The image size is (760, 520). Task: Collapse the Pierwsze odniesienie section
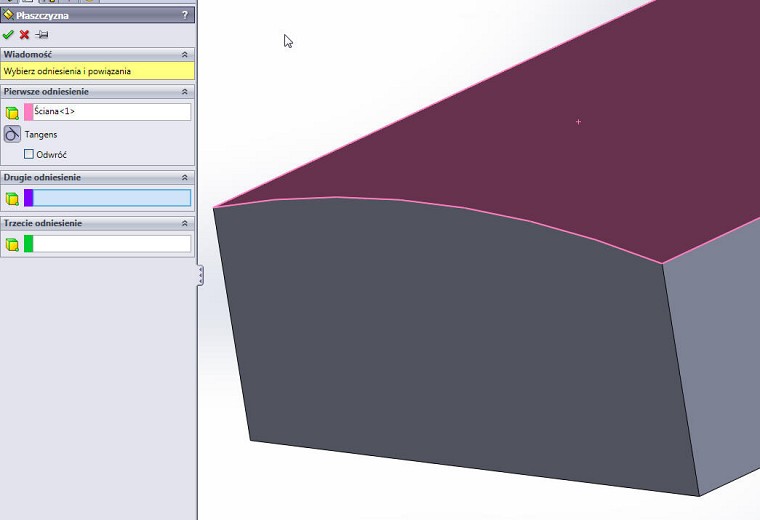click(185, 92)
